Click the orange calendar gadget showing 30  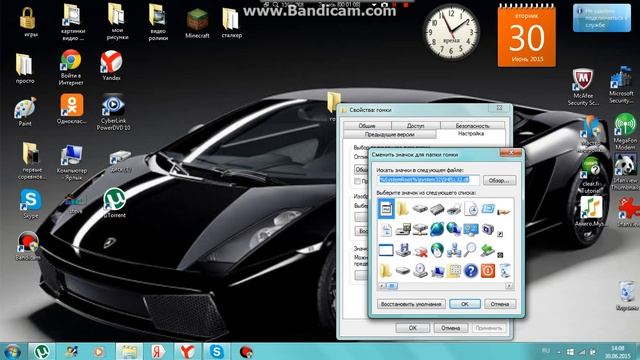[x=527, y=36]
